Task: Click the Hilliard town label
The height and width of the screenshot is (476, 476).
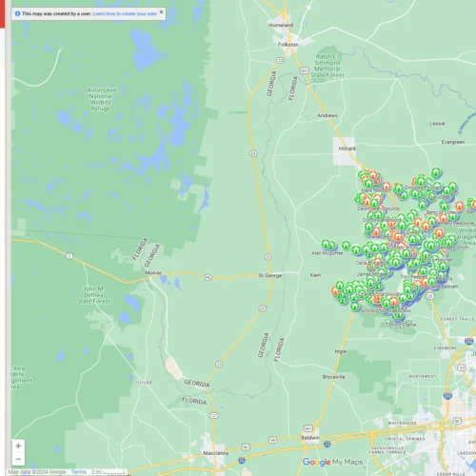Action: [347, 149]
